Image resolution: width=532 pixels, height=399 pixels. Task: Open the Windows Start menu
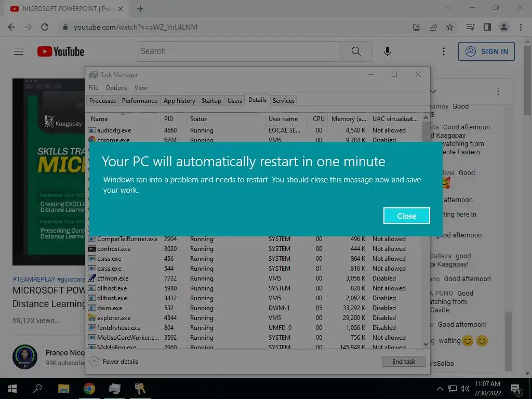12,389
